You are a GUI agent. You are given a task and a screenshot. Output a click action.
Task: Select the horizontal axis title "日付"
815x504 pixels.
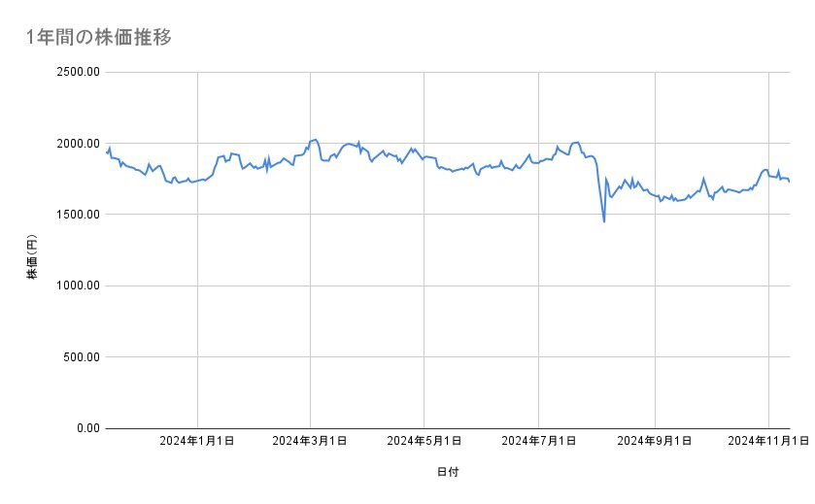(448, 472)
